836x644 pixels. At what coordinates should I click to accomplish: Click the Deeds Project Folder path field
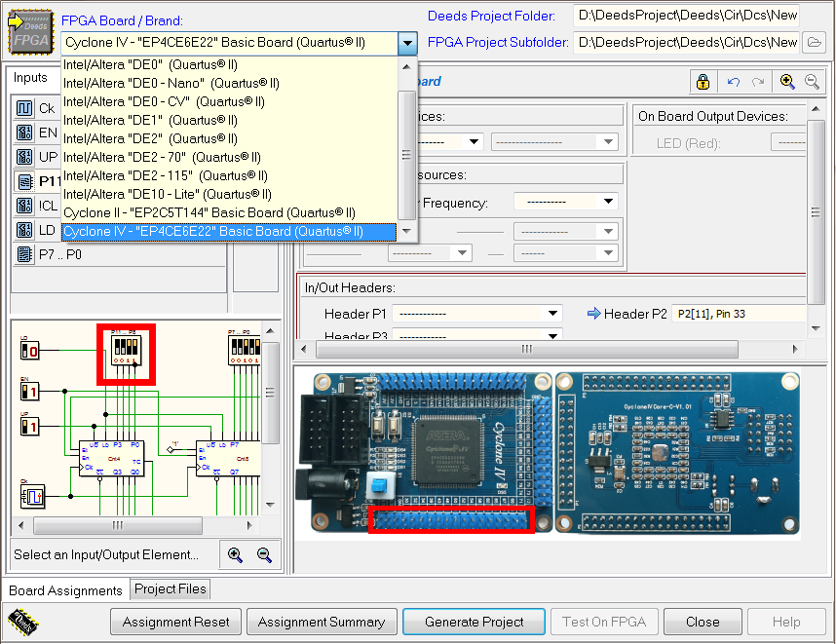(688, 15)
